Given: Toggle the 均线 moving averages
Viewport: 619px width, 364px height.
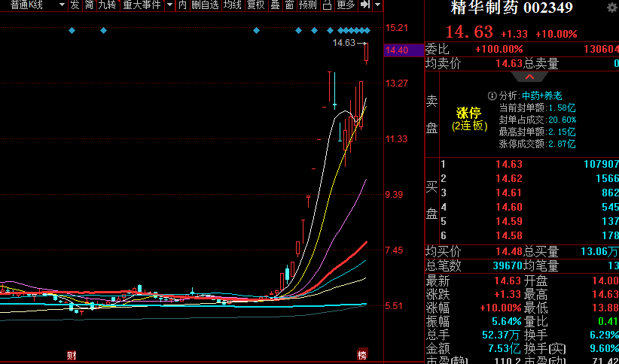Looking at the screenshot, I should pos(233,5).
